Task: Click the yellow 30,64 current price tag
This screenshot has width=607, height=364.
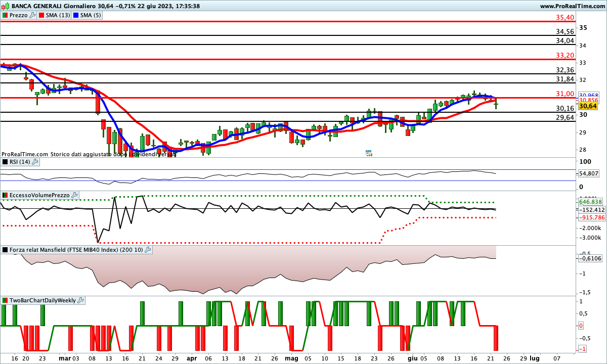Action: [x=588, y=106]
